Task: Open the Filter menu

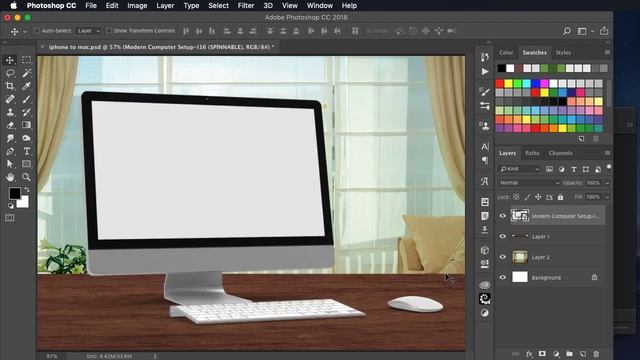Action: (246, 6)
